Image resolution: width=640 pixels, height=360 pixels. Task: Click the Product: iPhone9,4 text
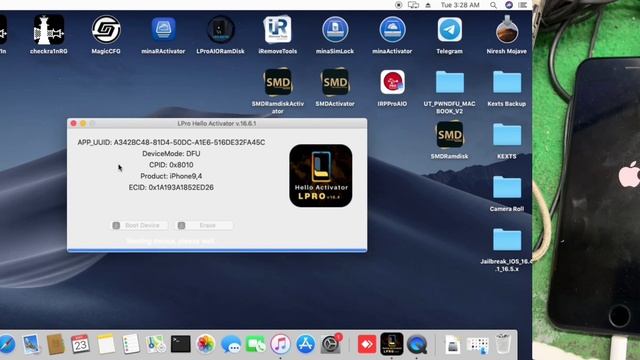(171, 176)
